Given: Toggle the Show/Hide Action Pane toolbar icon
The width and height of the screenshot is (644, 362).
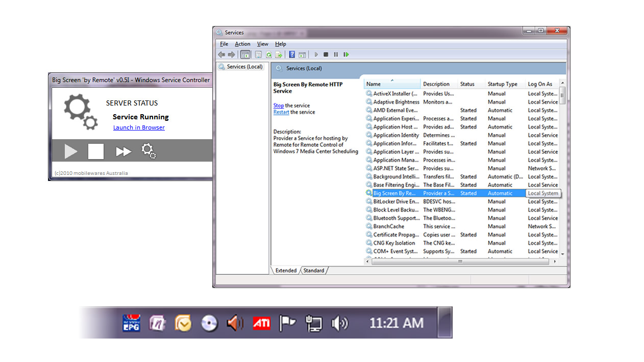Looking at the screenshot, I should [x=303, y=55].
